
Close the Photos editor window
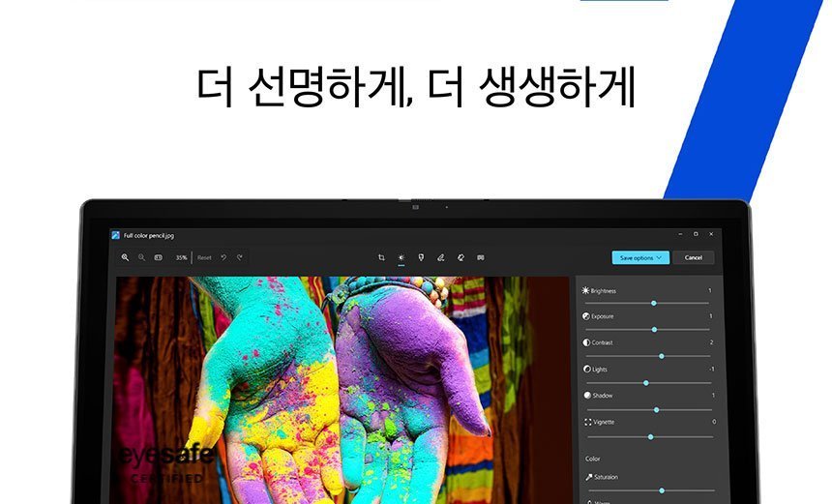[711, 234]
